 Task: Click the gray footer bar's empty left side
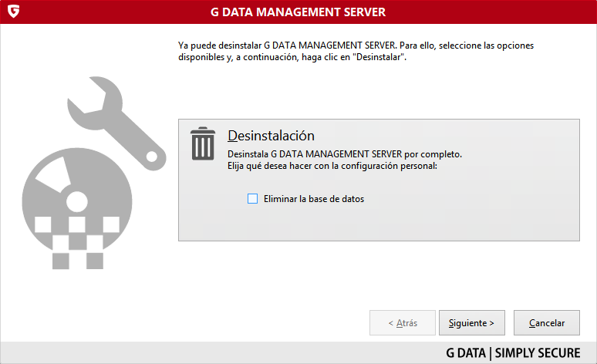pos(154,353)
